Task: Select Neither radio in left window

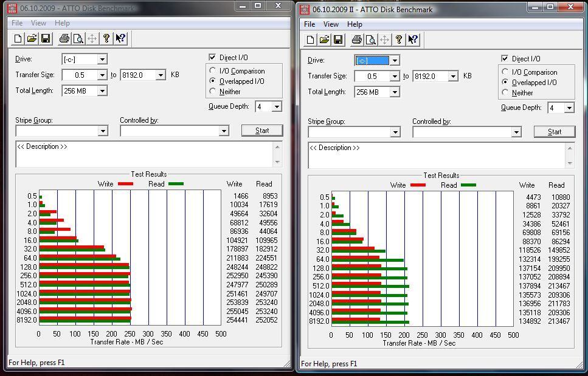Action: click(x=213, y=91)
